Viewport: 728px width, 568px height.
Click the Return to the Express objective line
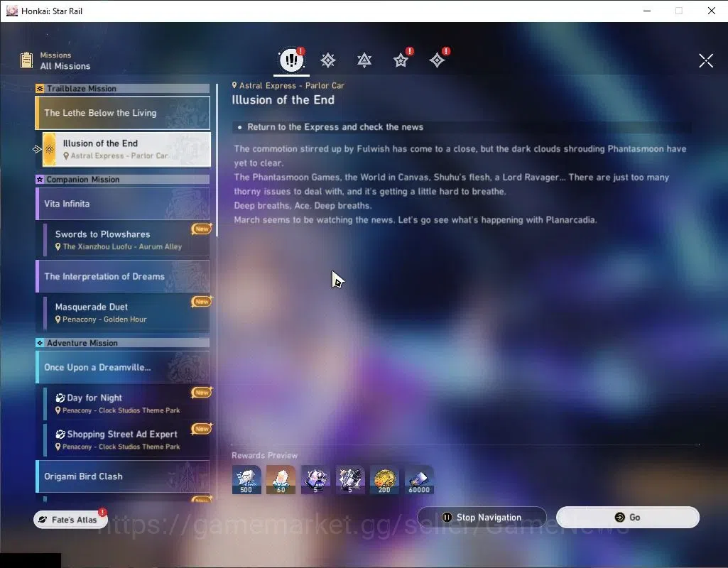click(x=462, y=127)
